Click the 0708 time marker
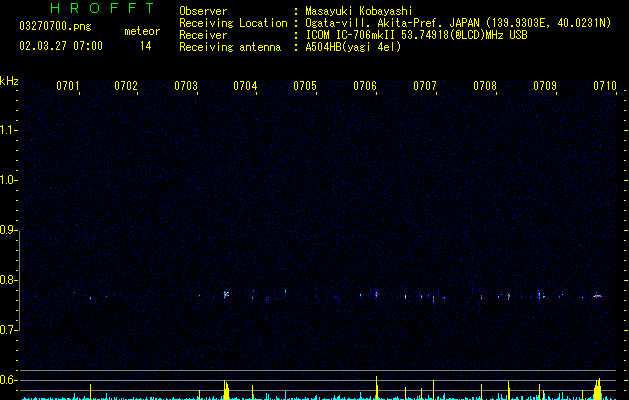Viewport: 629px width, 400px height. point(485,86)
